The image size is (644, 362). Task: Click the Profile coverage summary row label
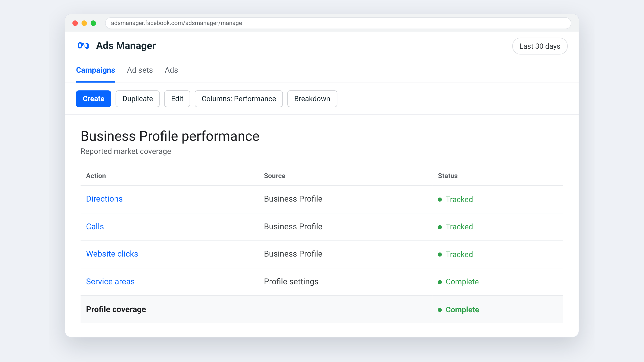[116, 309]
